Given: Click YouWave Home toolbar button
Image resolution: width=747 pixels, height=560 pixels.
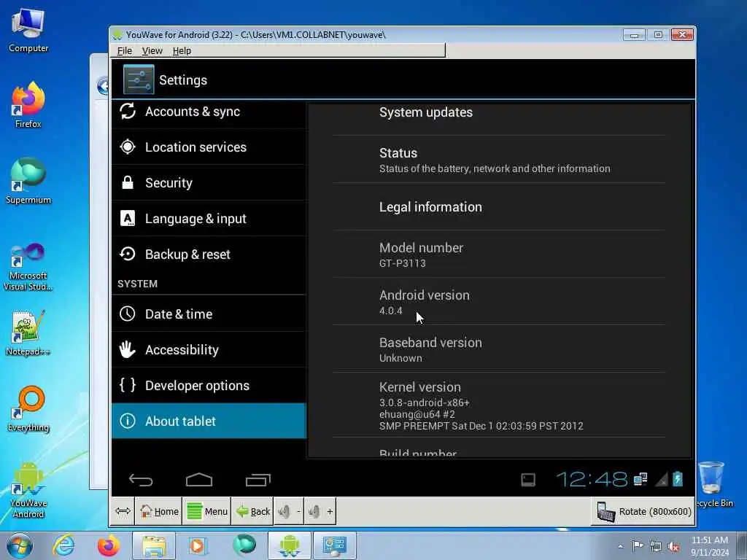Looking at the screenshot, I should click(158, 511).
